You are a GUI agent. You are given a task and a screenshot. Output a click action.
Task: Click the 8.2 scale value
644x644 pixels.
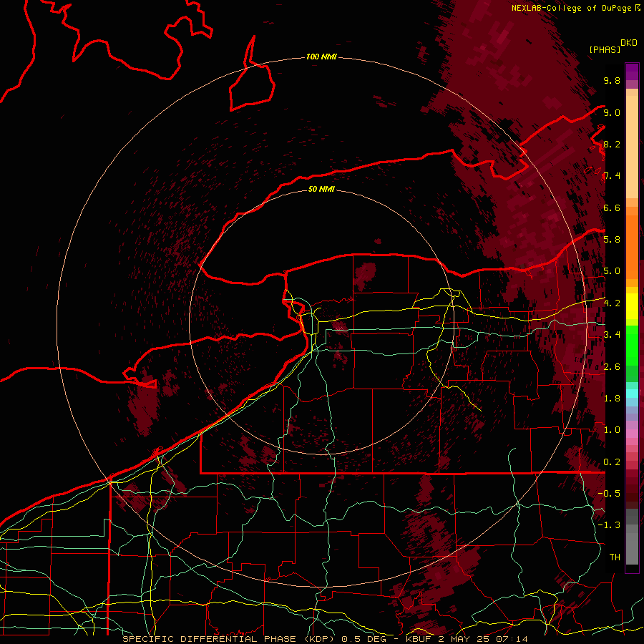612,144
